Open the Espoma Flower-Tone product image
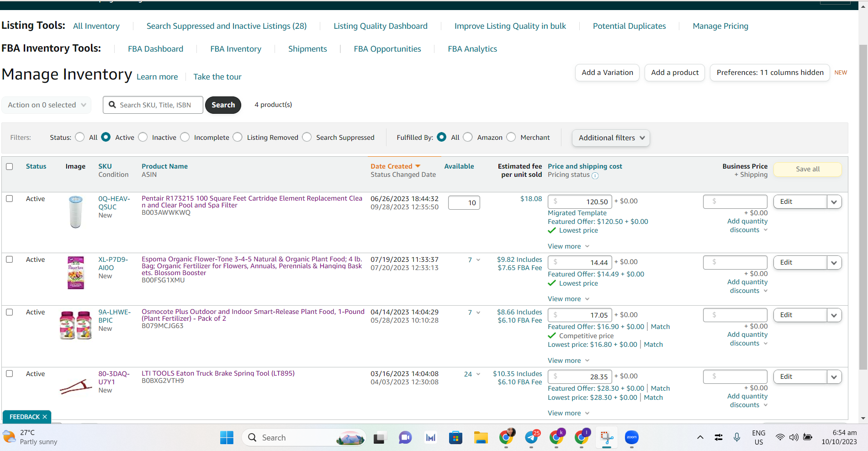Screen dimensions: 868x451 [76, 273]
